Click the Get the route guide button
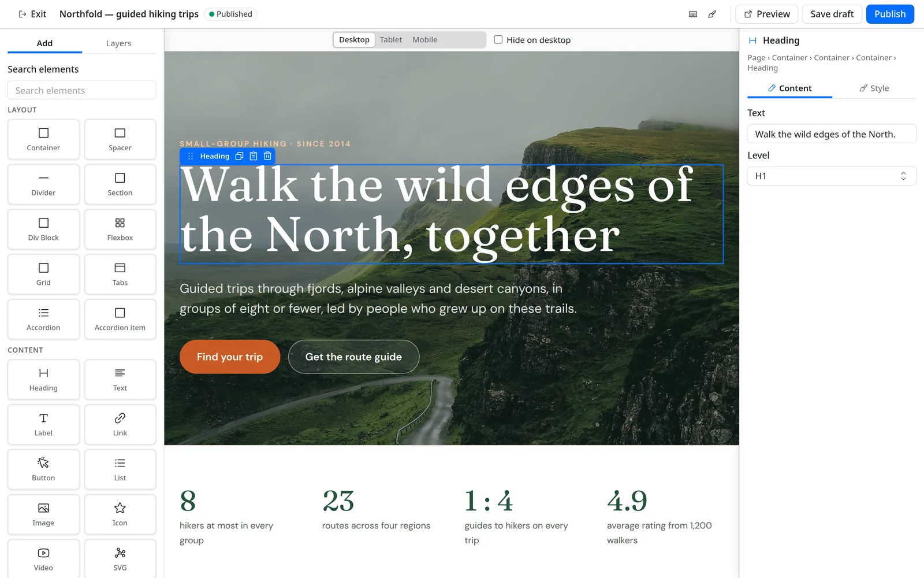 click(353, 357)
